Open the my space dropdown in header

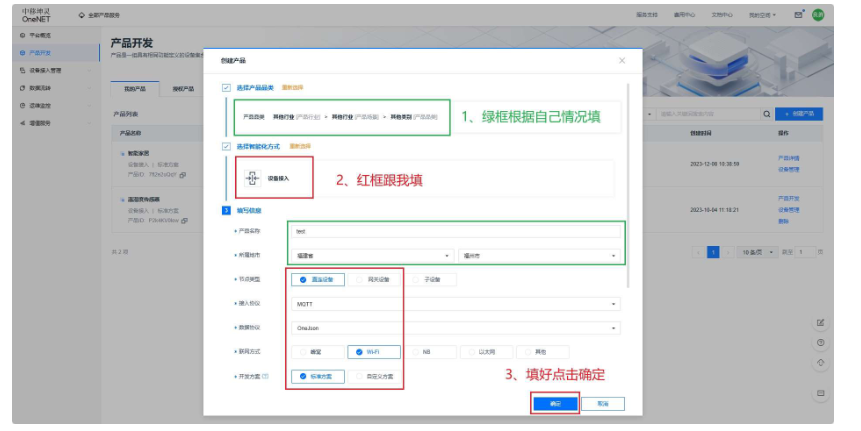coord(762,15)
